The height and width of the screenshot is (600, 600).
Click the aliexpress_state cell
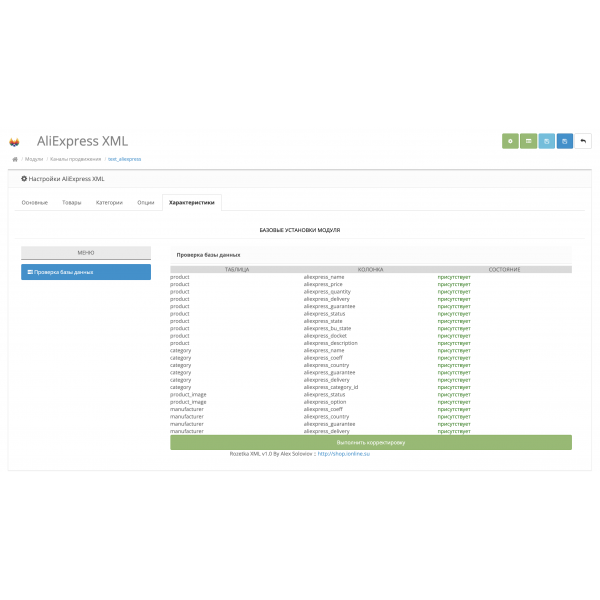coord(323,321)
